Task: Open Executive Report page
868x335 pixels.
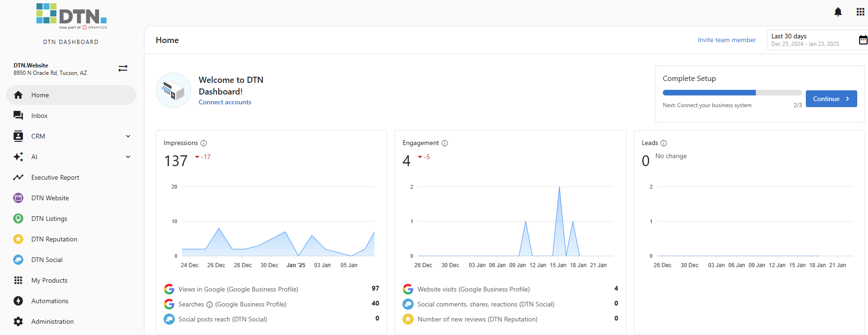Action: tap(71, 177)
